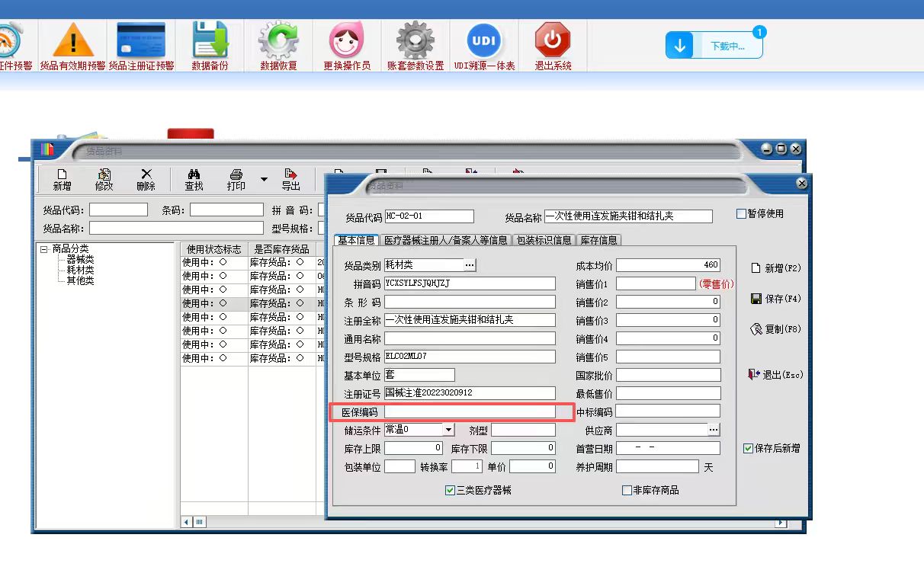Click the red 退出系统 power icon
The width and height of the screenshot is (924, 573).
click(553, 40)
